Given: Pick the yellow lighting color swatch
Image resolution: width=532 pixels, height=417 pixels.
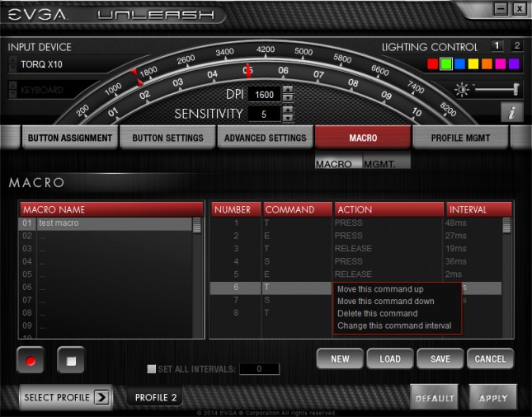Looking at the screenshot, I should [x=473, y=63].
